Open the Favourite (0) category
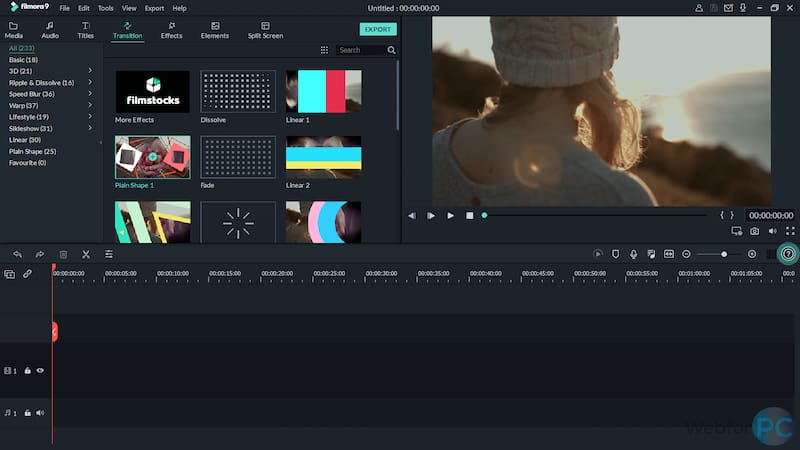800x450 pixels. point(28,163)
